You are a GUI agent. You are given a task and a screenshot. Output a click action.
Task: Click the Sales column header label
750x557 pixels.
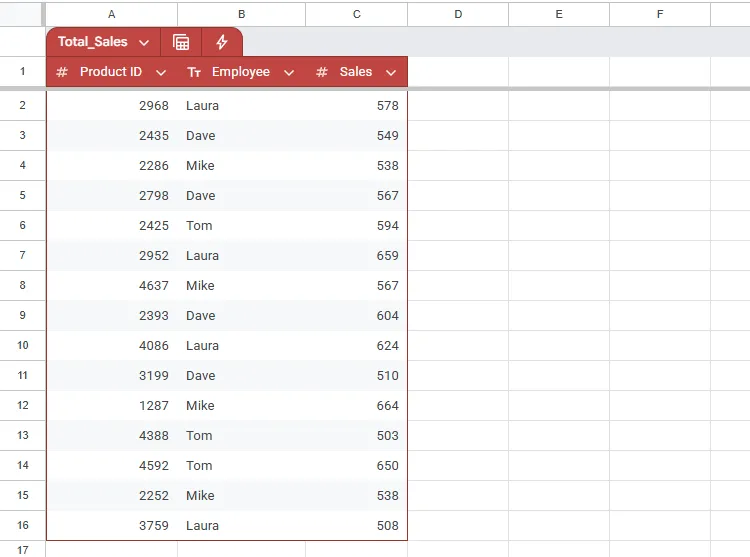coord(355,72)
